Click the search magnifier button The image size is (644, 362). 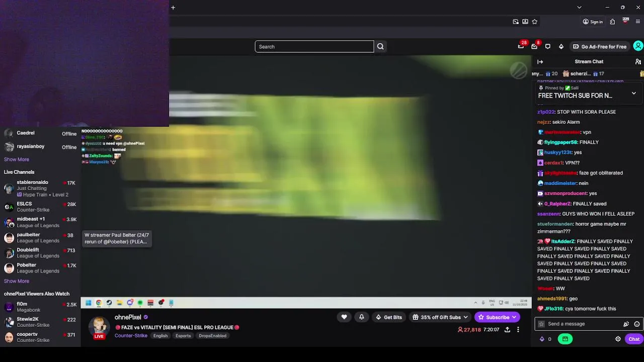coord(380,46)
